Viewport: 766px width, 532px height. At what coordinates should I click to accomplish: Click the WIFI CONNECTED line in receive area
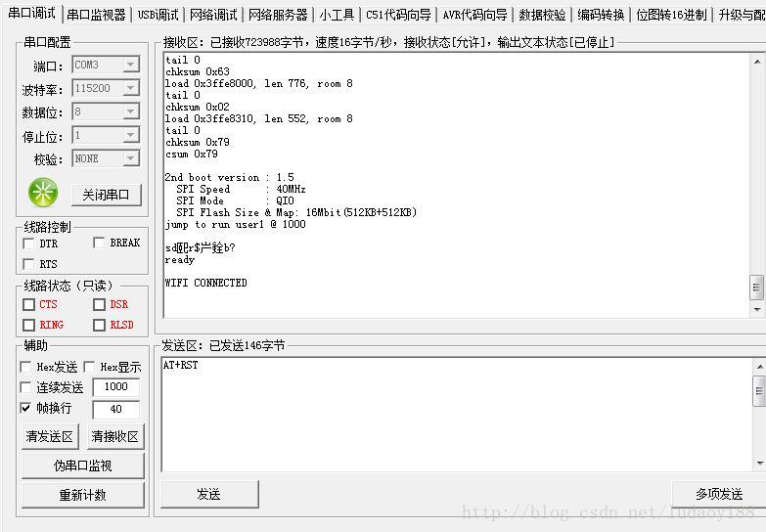pos(205,283)
